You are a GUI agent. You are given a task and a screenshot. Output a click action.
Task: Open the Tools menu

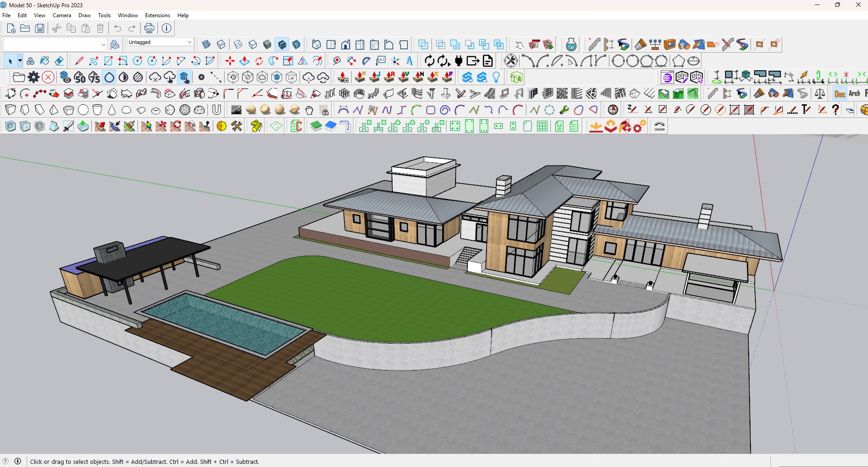tap(104, 15)
